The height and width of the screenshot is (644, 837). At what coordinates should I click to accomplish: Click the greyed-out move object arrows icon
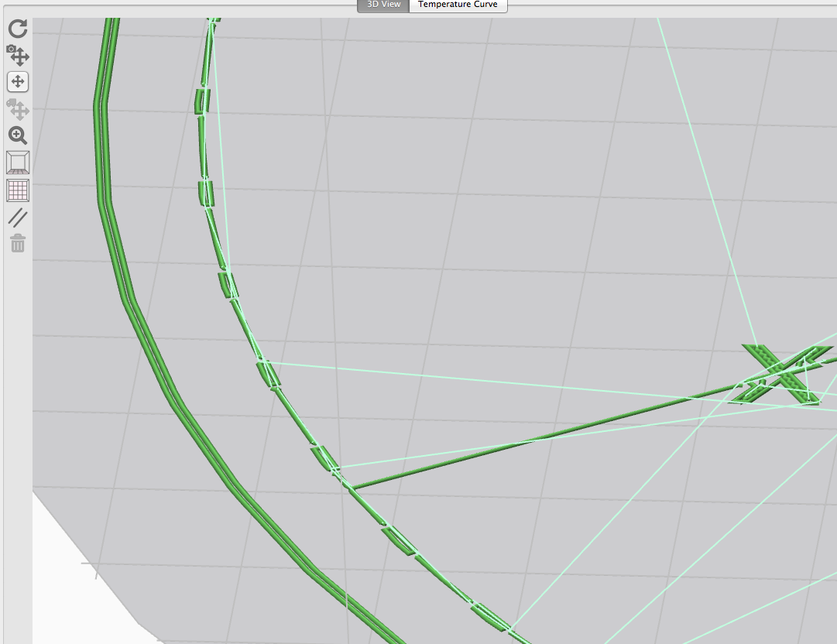[18, 109]
